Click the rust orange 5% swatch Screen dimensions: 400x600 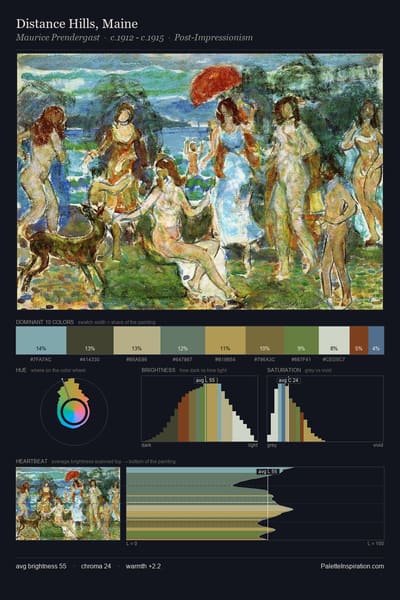[x=359, y=340]
